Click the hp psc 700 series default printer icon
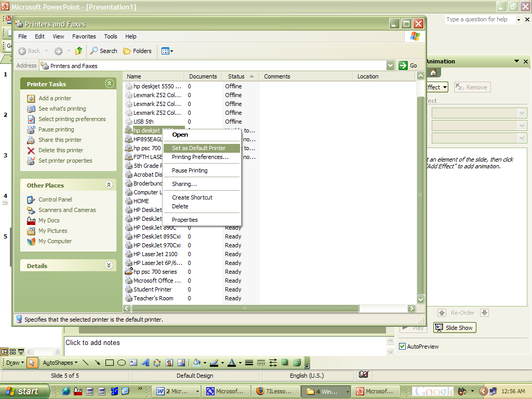The width and height of the screenshot is (532, 399). pyautogui.click(x=129, y=271)
